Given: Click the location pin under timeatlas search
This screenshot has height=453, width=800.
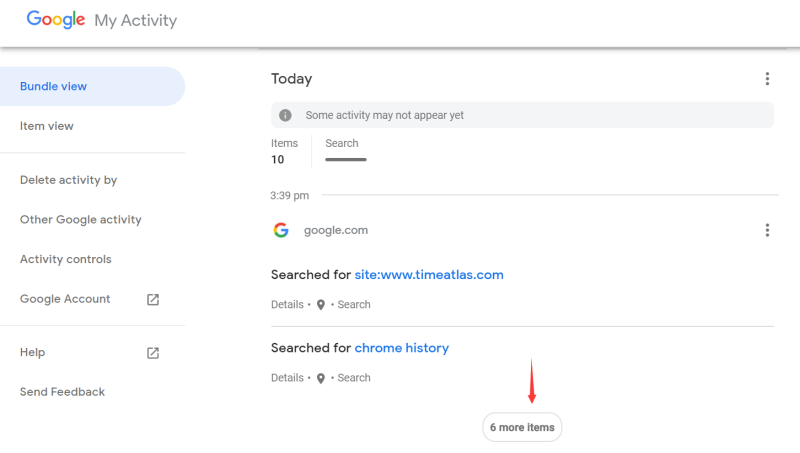Looking at the screenshot, I should coord(320,305).
